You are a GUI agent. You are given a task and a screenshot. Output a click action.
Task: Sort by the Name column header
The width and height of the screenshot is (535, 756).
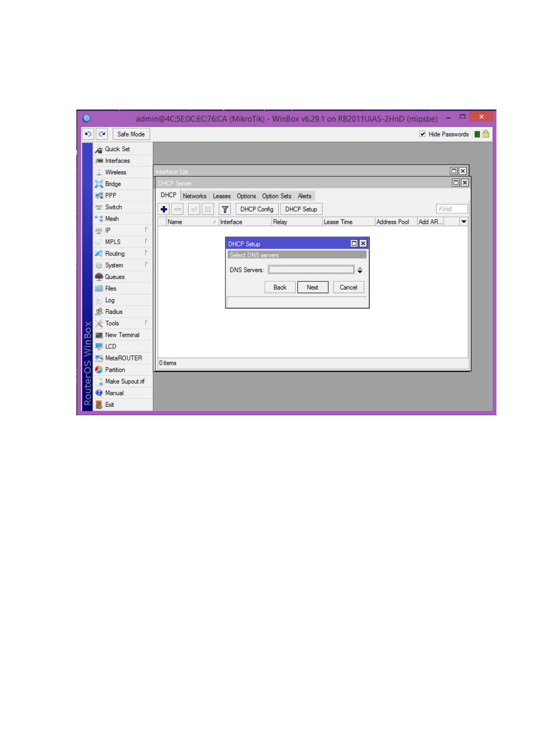coord(192,222)
